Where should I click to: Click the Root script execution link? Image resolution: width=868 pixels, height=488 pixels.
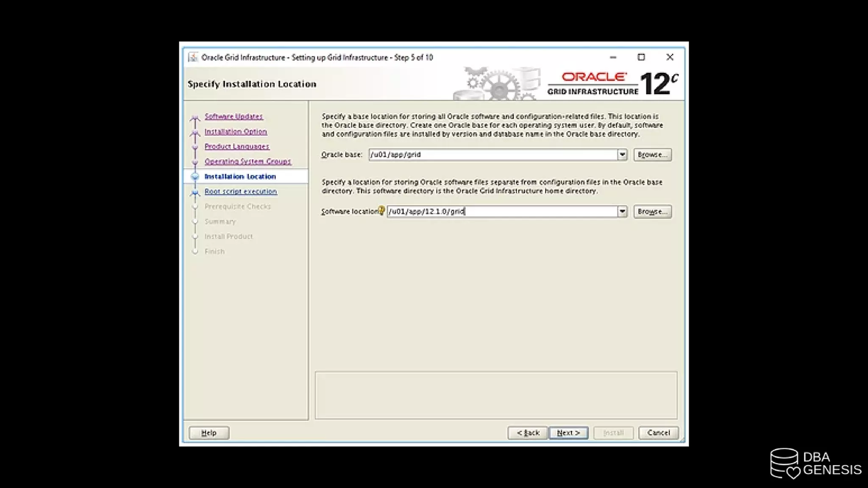240,191
